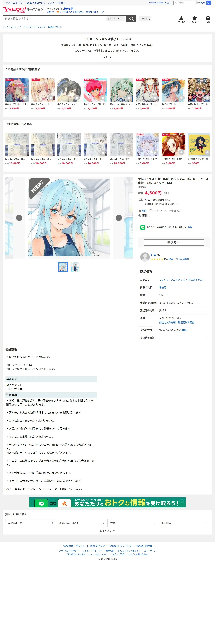
Task: Open Yahoo!ショッピング footer link
Action: (x=120, y=546)
